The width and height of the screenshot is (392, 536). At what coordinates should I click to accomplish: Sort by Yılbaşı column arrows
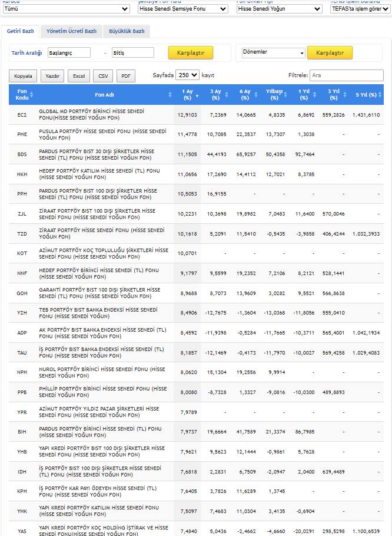click(x=285, y=95)
